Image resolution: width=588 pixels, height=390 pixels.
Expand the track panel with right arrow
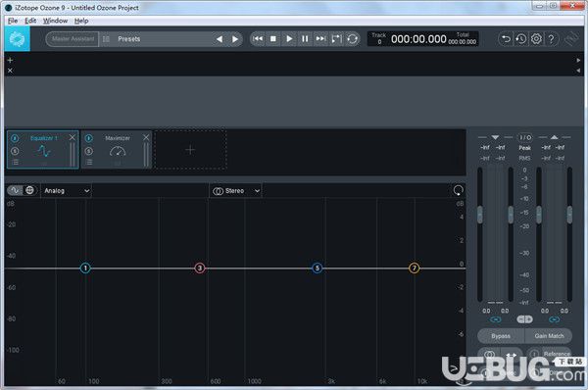(578, 60)
